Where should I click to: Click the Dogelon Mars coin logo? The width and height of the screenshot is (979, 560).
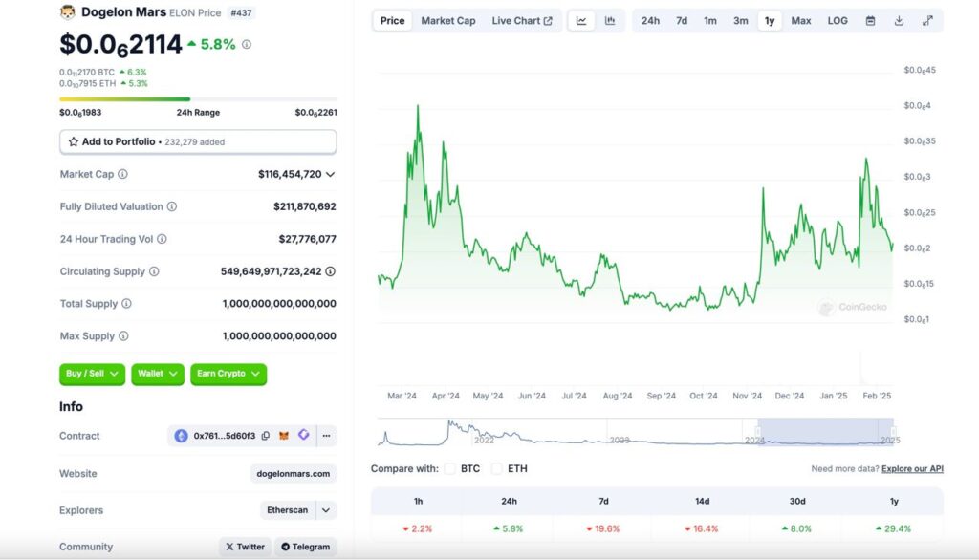pyautogui.click(x=68, y=11)
